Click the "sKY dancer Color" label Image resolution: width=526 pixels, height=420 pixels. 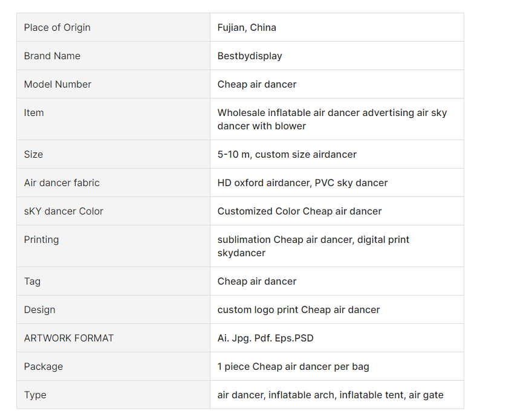click(x=63, y=211)
